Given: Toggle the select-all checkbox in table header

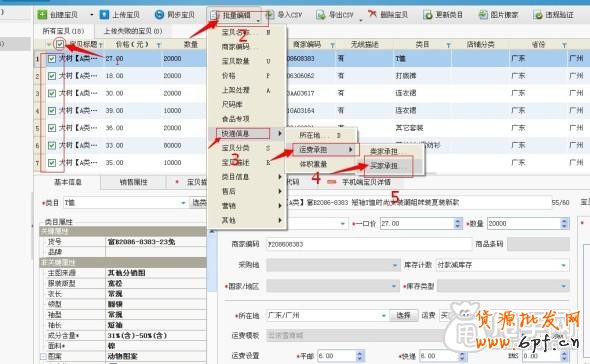Looking at the screenshot, I should (x=59, y=44).
